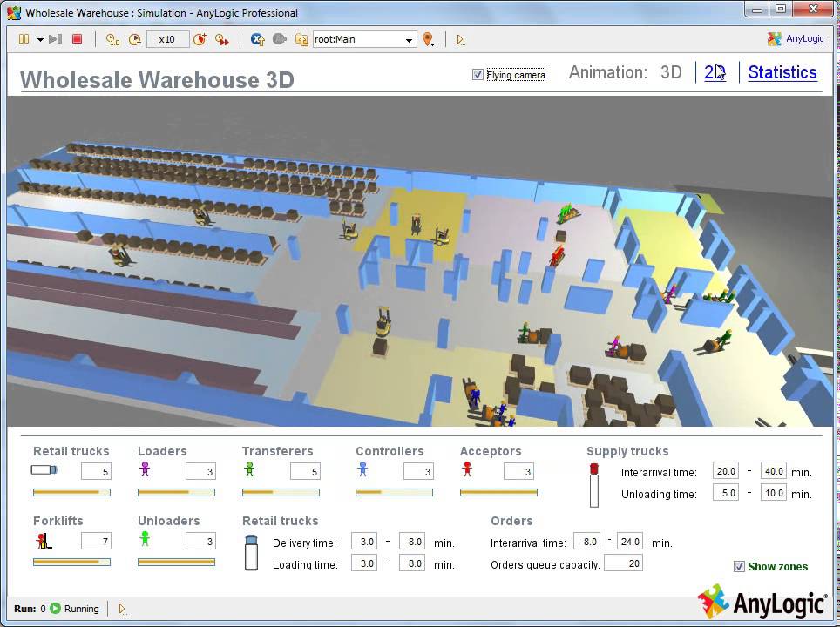Image resolution: width=840 pixels, height=627 pixels.
Task: Adjust the Loaders slider
Action: point(176,492)
